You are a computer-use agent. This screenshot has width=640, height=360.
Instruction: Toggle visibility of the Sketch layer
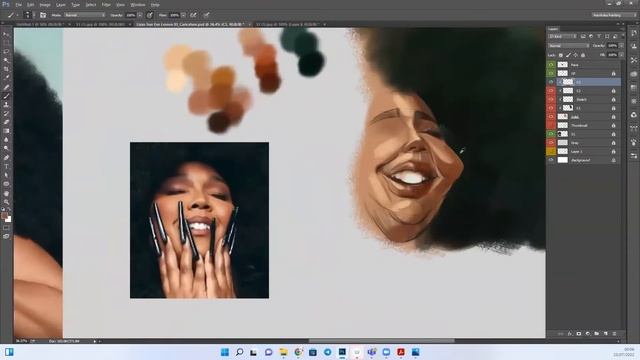(x=551, y=99)
